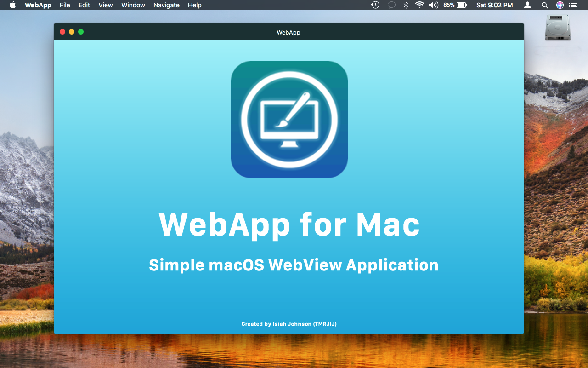Open Spotlight search magnifier

click(x=545, y=5)
